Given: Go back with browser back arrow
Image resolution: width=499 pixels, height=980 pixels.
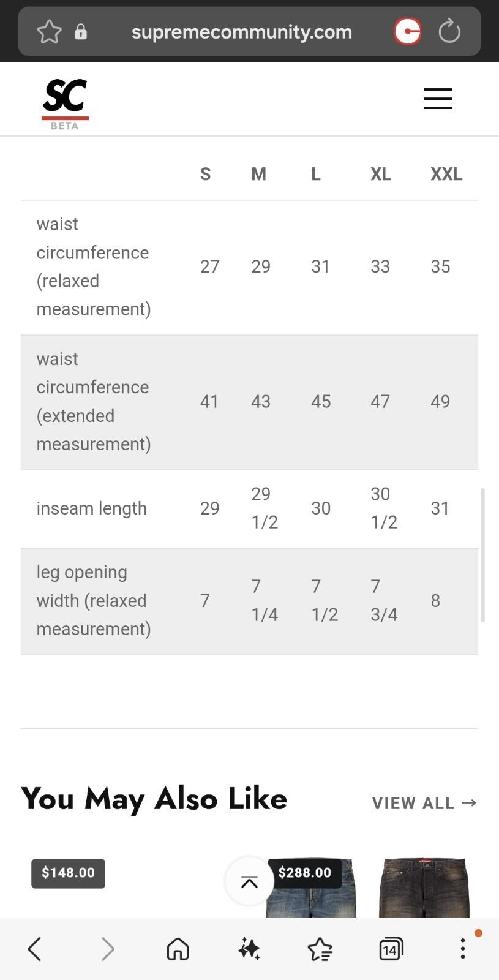Looking at the screenshot, I should click(x=35, y=949).
